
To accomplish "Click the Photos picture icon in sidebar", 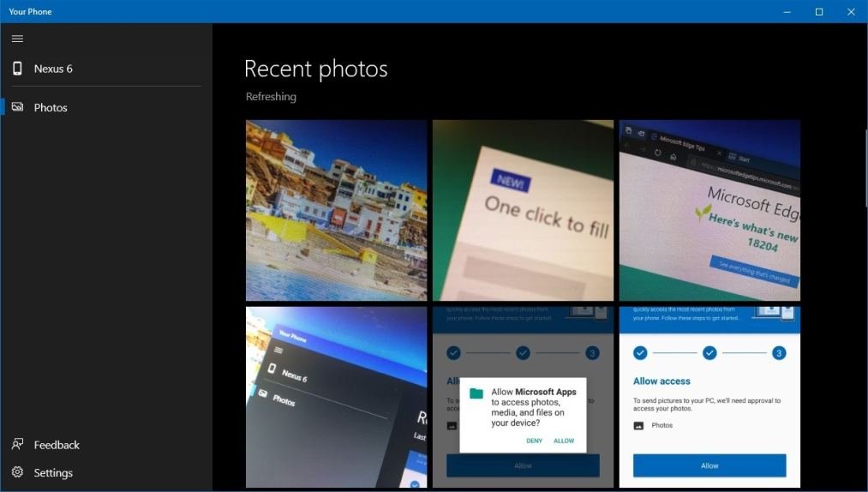I will click(17, 107).
